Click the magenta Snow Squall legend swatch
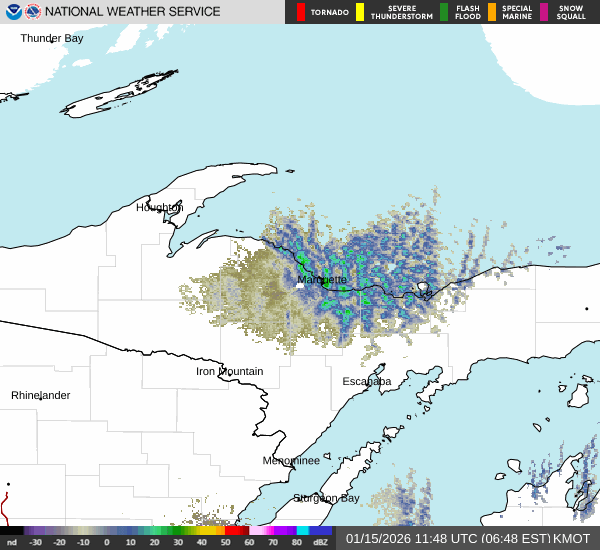The width and height of the screenshot is (600, 550). tap(544, 12)
